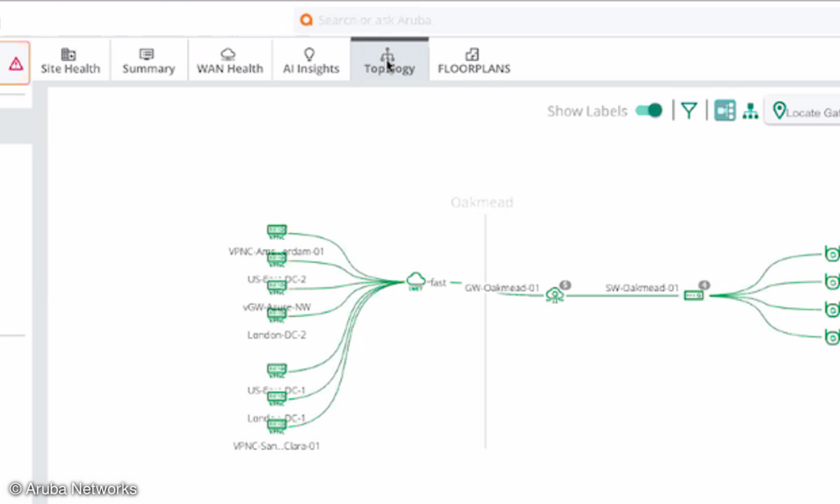
Task: Click the count badge on the gateway
Action: pos(566,285)
